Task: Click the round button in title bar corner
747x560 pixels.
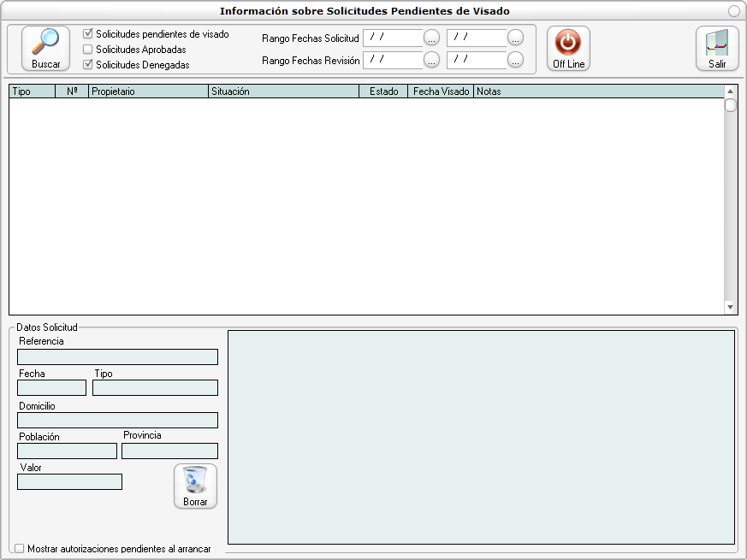Action: pos(734,11)
